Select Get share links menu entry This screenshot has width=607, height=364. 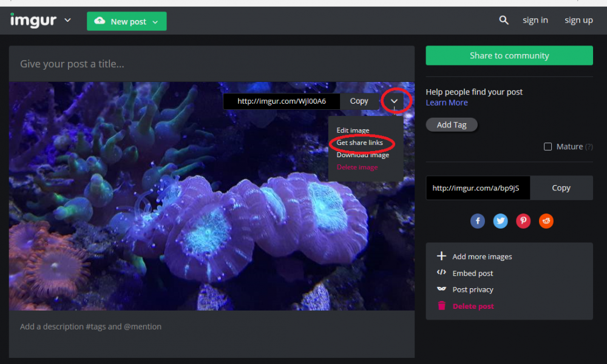click(x=360, y=143)
